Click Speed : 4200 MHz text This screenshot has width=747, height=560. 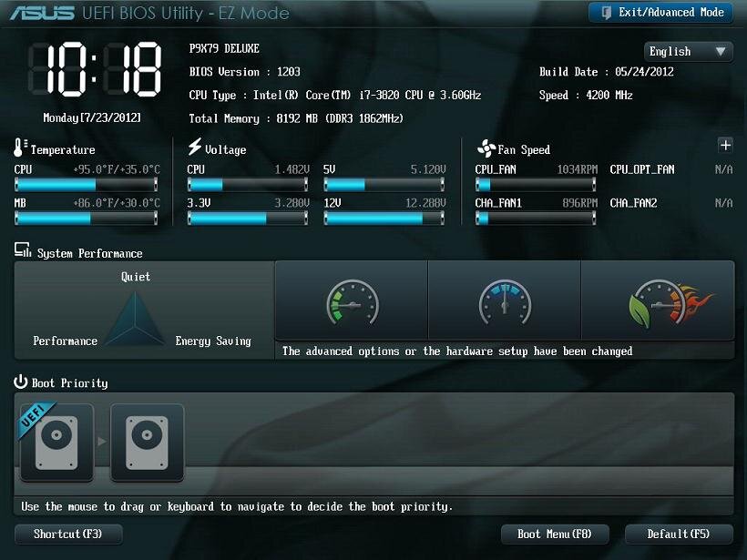pyautogui.click(x=586, y=96)
